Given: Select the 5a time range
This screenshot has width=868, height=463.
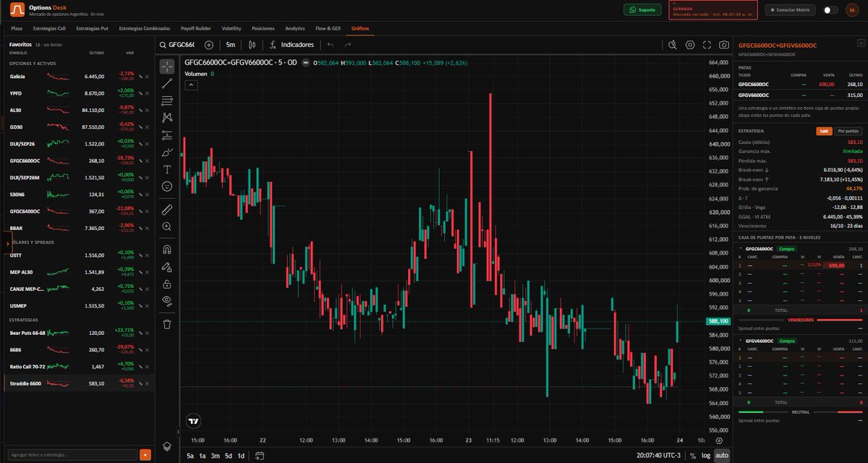Looking at the screenshot, I should (x=190, y=456).
